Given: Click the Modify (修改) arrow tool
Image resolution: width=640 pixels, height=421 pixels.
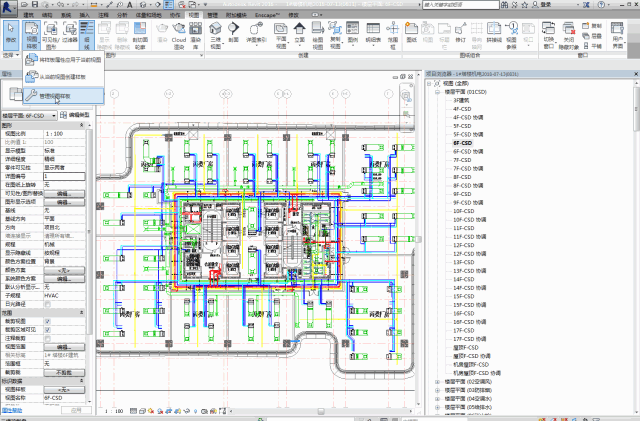Looking at the screenshot, I should click(x=11, y=35).
